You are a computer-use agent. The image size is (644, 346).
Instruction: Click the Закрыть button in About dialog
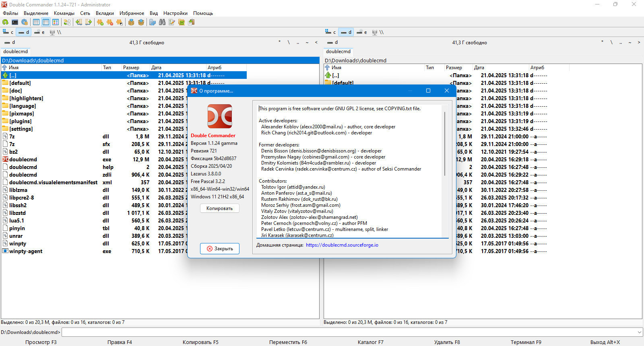point(220,249)
